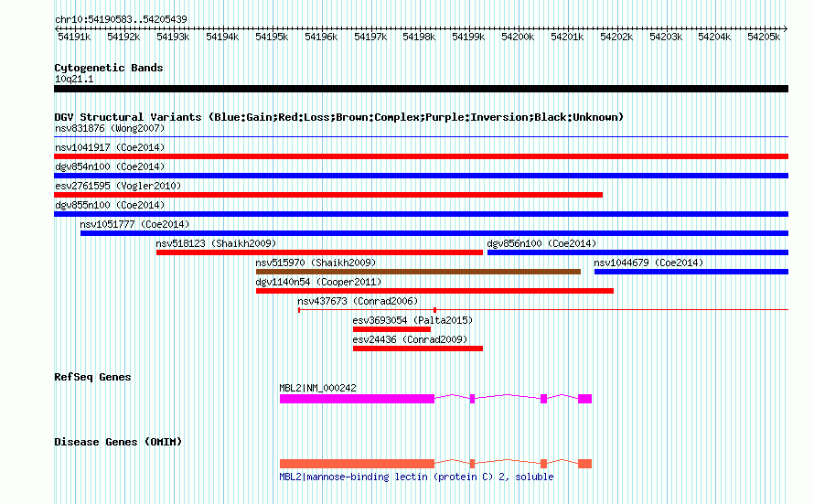Click the 54205k ruler position

coord(764,37)
